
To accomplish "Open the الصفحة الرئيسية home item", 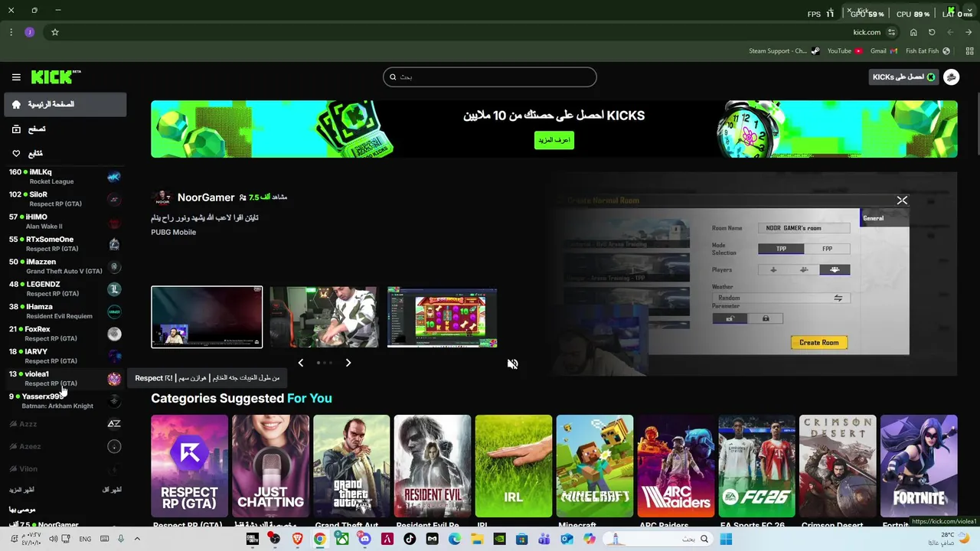I will pos(65,104).
